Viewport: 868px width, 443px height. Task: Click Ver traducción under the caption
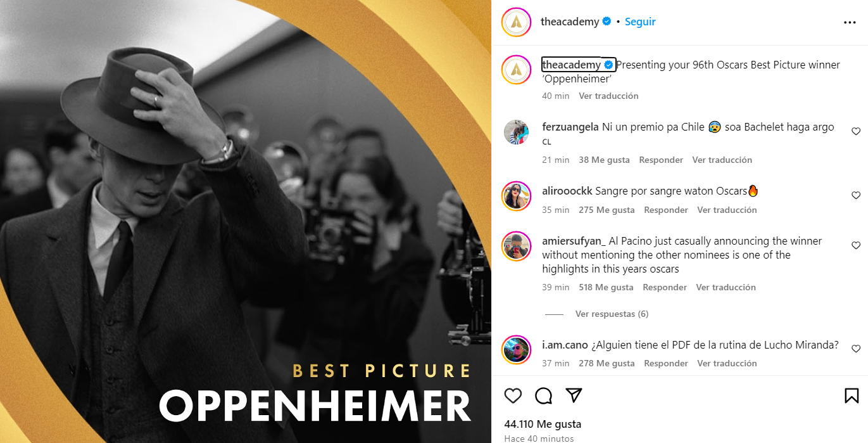pyautogui.click(x=608, y=96)
